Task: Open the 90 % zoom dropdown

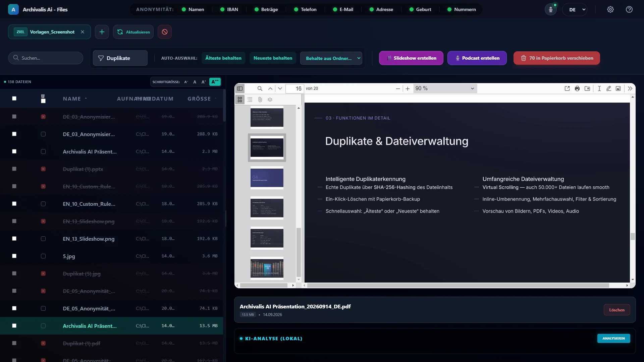Action: (445, 88)
